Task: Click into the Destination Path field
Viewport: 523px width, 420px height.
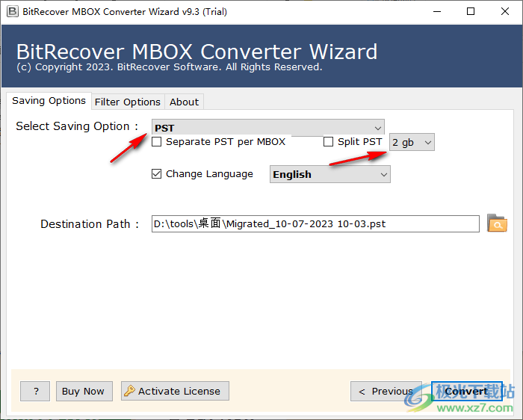Action: [315, 224]
